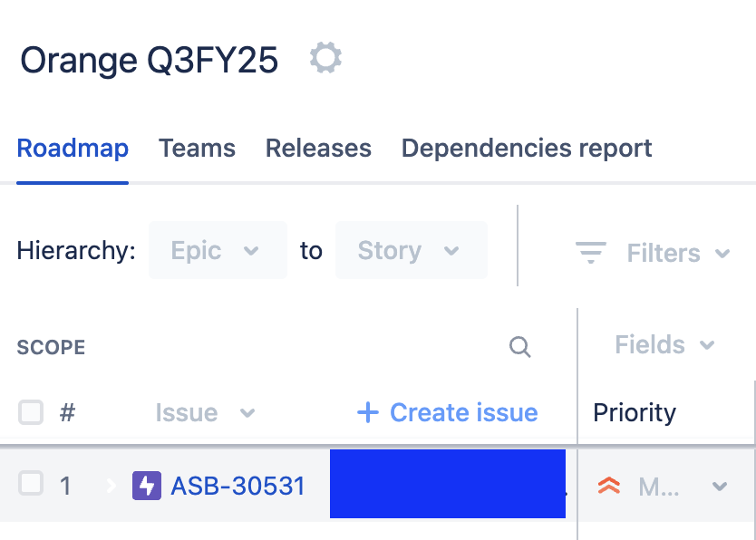Open the Story hierarchy dropdown
The image size is (756, 540).
412,250
